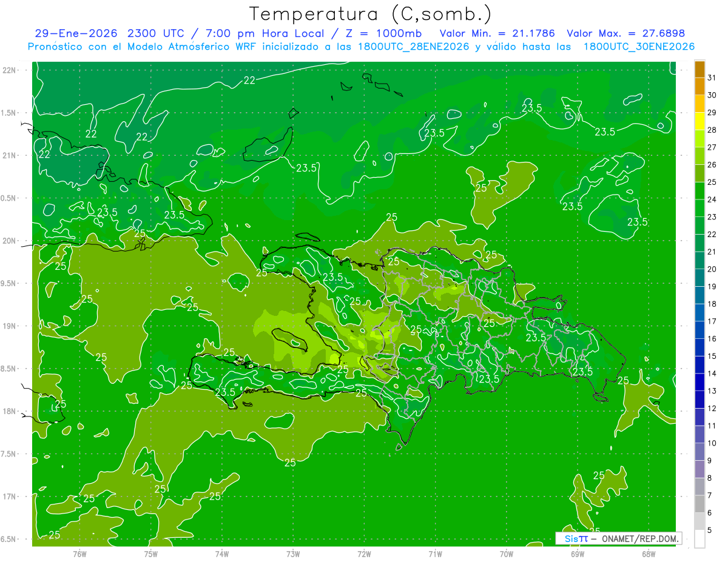
Task: Click the '18' value on the color scale
Action: point(712,304)
